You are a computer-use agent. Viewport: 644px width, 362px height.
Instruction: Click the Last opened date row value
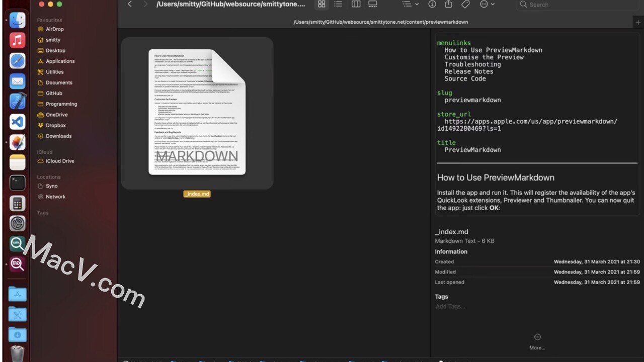pos(597,282)
